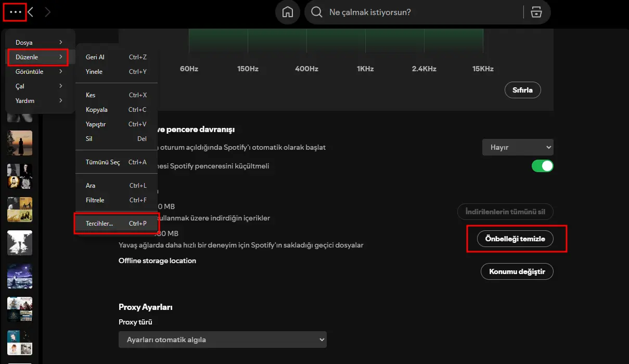This screenshot has height=364, width=629.
Task: Choose Tümünü Seç from the submenu
Action: (116, 162)
